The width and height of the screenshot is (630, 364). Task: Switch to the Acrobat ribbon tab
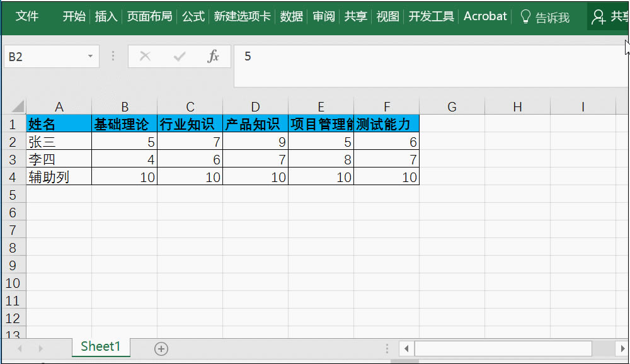click(x=484, y=16)
